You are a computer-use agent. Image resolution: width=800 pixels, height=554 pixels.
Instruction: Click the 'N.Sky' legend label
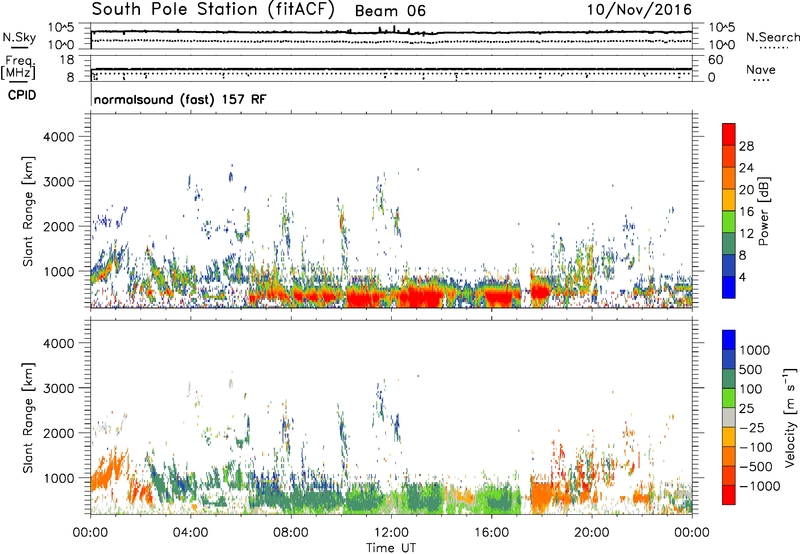point(19,37)
